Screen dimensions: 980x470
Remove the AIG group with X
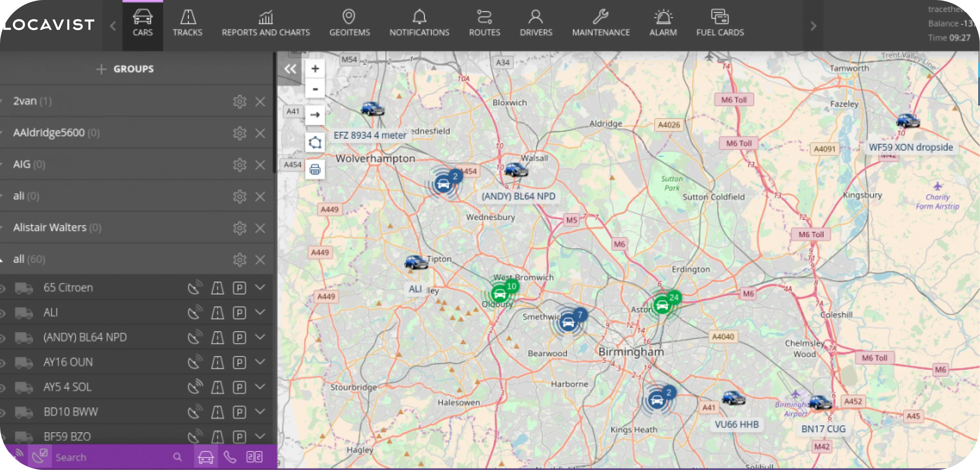[x=260, y=165]
